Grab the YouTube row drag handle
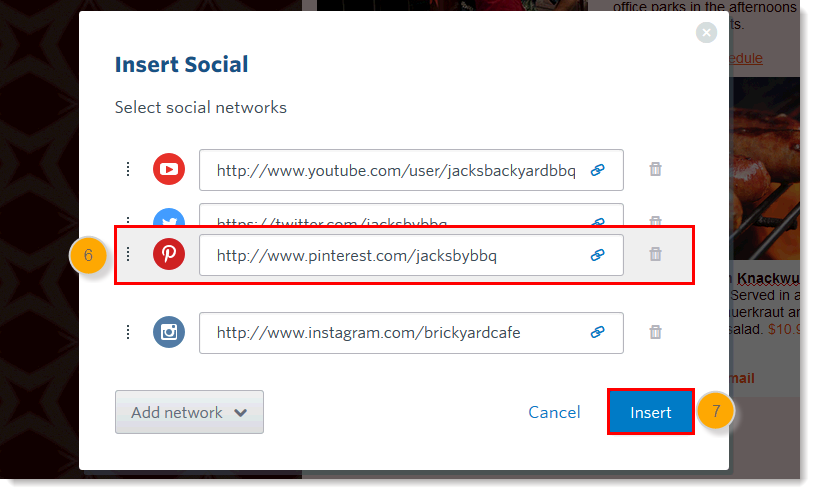Viewport: 815px width, 494px height. [x=128, y=169]
